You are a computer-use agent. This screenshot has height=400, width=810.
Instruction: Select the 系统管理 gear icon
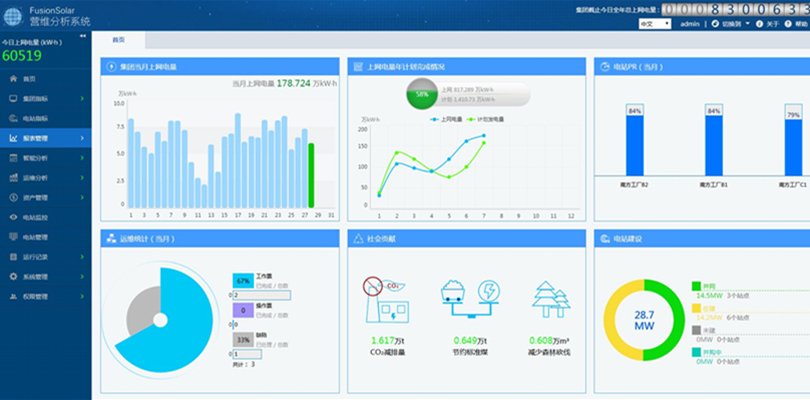[12, 277]
